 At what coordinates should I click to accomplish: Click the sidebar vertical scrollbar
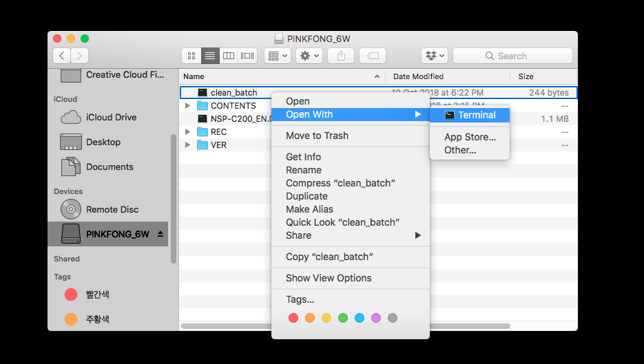point(174,199)
